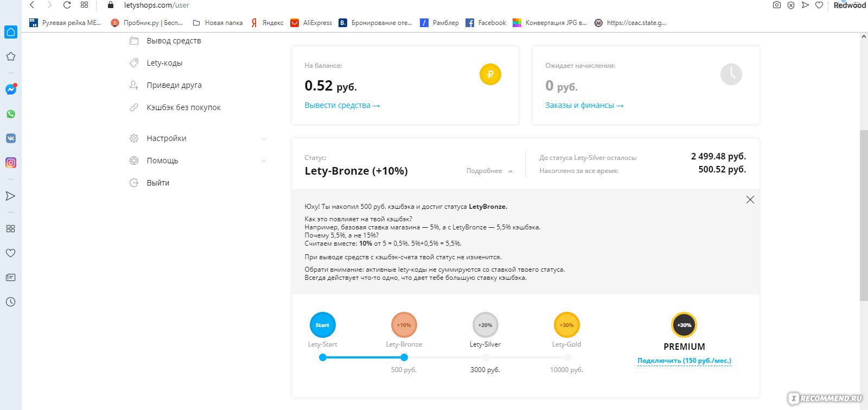Click Вывести средства link

pyautogui.click(x=342, y=105)
